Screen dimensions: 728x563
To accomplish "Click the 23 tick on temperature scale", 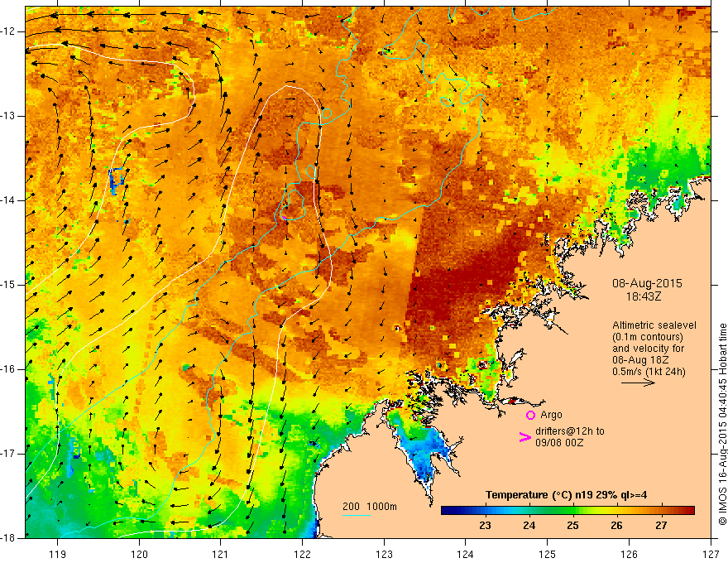I will tap(485, 526).
